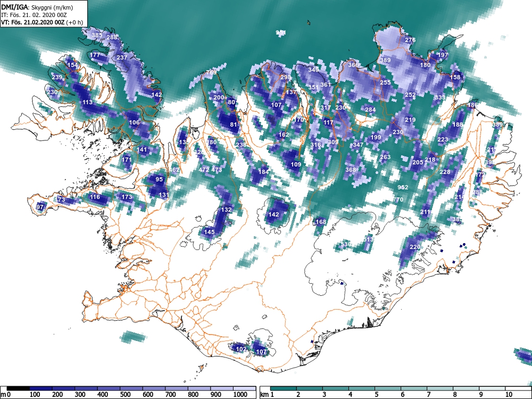Image resolution: width=532 pixels, height=399 pixels.
Task: Select the visibility value 284
Action: coord(370,109)
